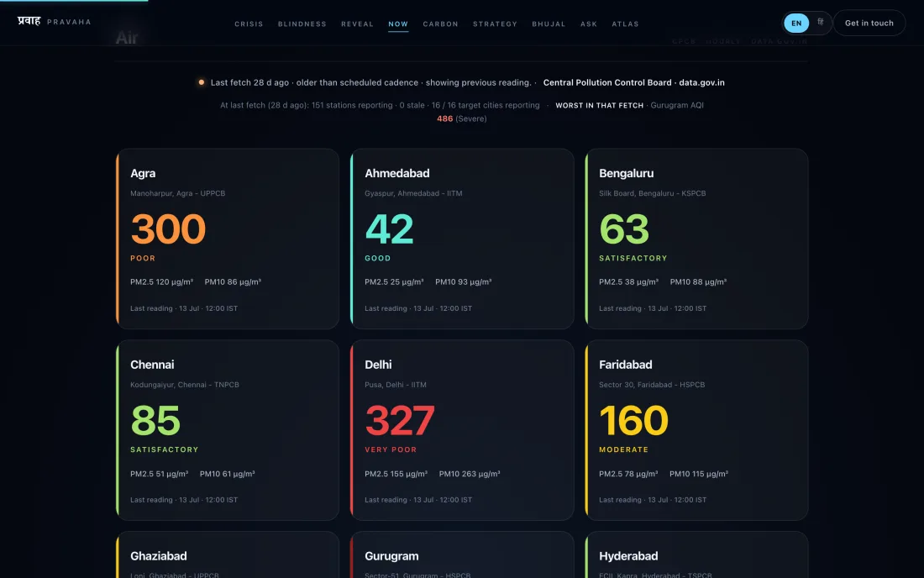
Task: Click Kodungaiyur, Chennai - TNPCB station text
Action: 185,385
